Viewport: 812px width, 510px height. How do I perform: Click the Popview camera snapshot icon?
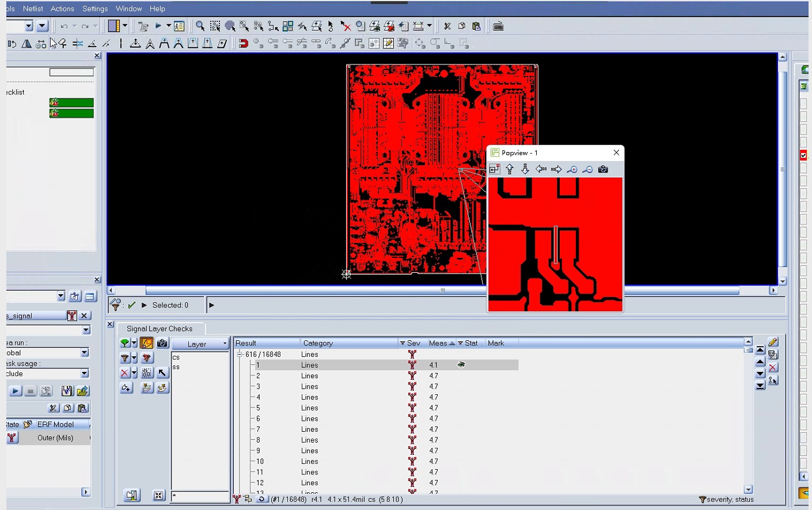click(x=603, y=169)
